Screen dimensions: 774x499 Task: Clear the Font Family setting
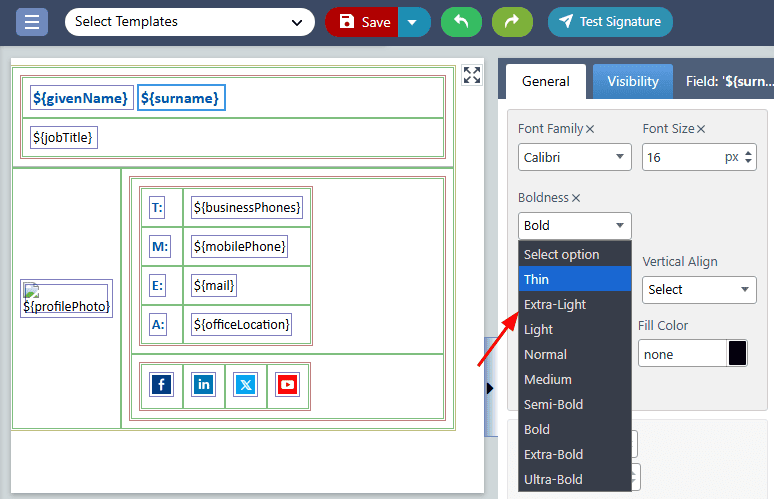pyautogui.click(x=590, y=129)
